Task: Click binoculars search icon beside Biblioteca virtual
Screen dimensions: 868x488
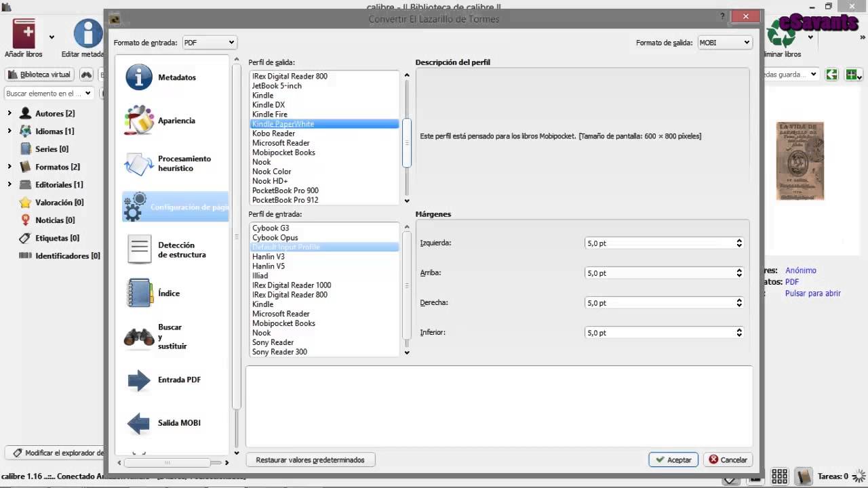Action: 86,75
